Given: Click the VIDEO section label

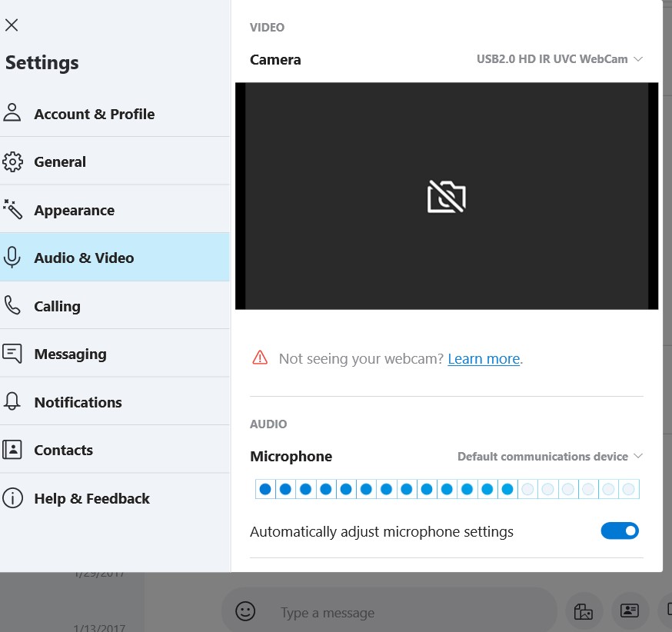Looking at the screenshot, I should point(267,28).
